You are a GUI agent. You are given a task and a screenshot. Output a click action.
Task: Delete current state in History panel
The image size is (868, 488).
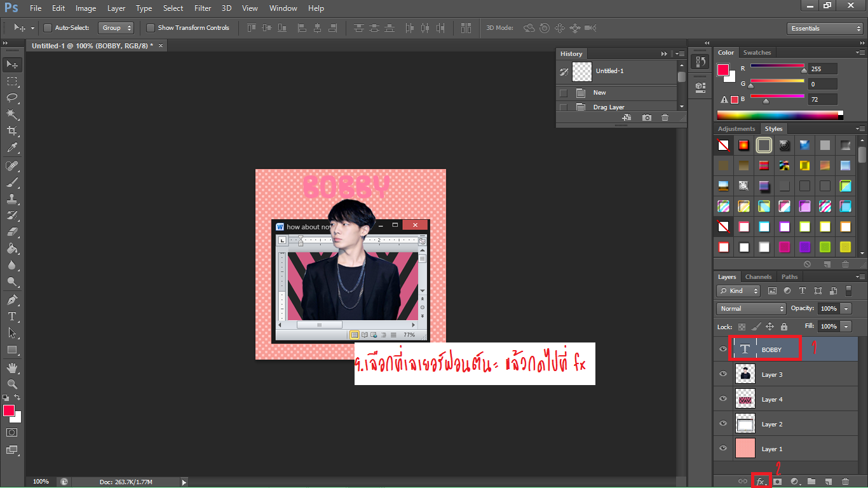[x=665, y=118]
